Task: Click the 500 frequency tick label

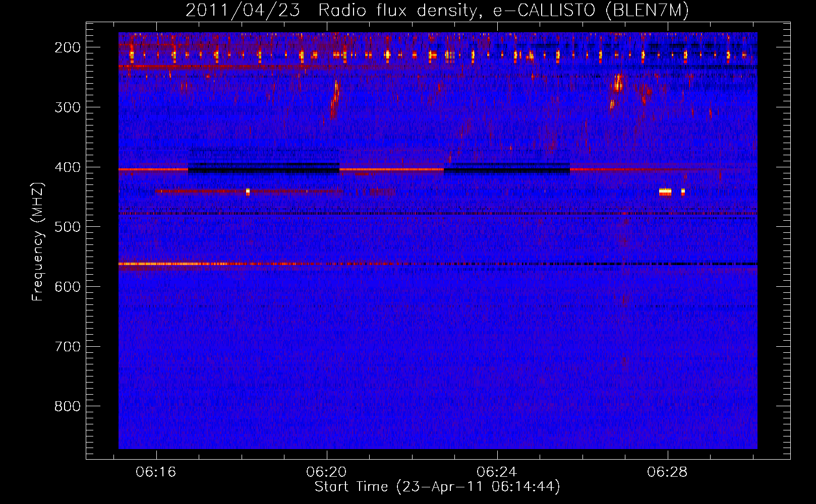Action: point(68,227)
